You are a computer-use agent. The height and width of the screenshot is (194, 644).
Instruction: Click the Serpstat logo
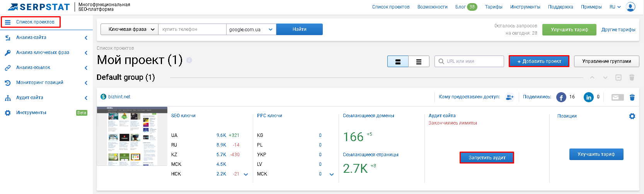pyautogui.click(x=38, y=7)
